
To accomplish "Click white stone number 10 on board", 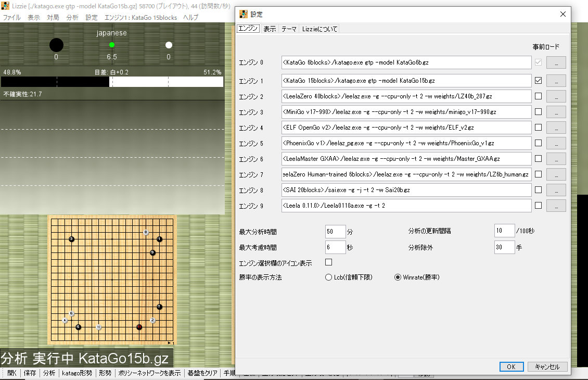I will pyautogui.click(x=99, y=327).
